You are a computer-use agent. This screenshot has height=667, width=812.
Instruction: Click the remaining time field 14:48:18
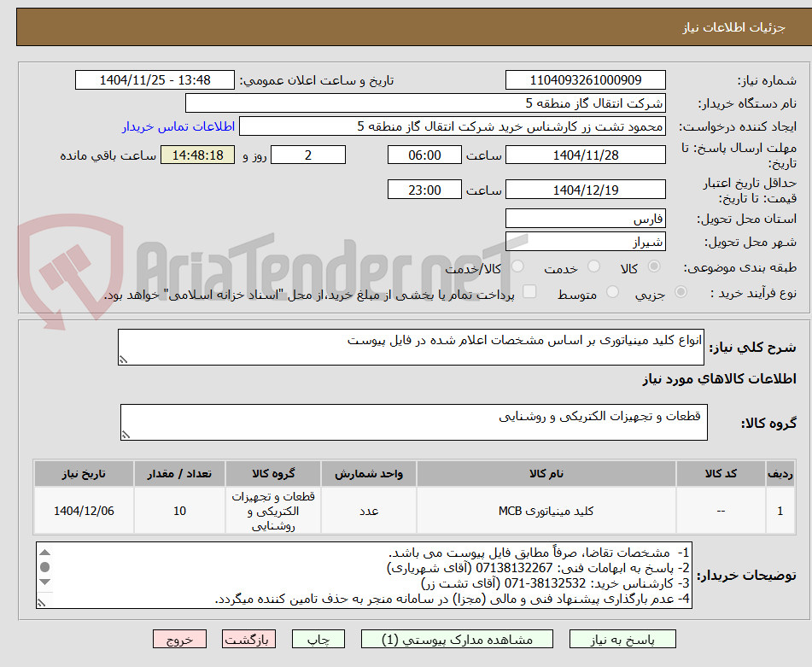coord(197,155)
